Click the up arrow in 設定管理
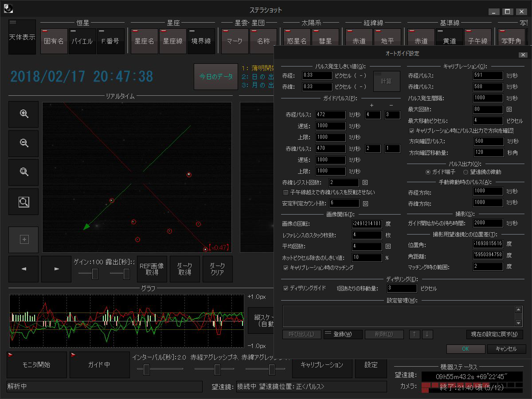 click(x=415, y=334)
